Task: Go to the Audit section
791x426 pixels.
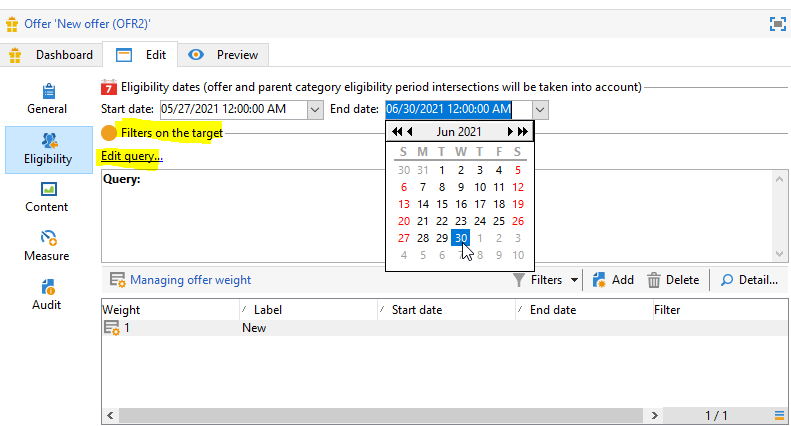Action: pyautogui.click(x=47, y=294)
